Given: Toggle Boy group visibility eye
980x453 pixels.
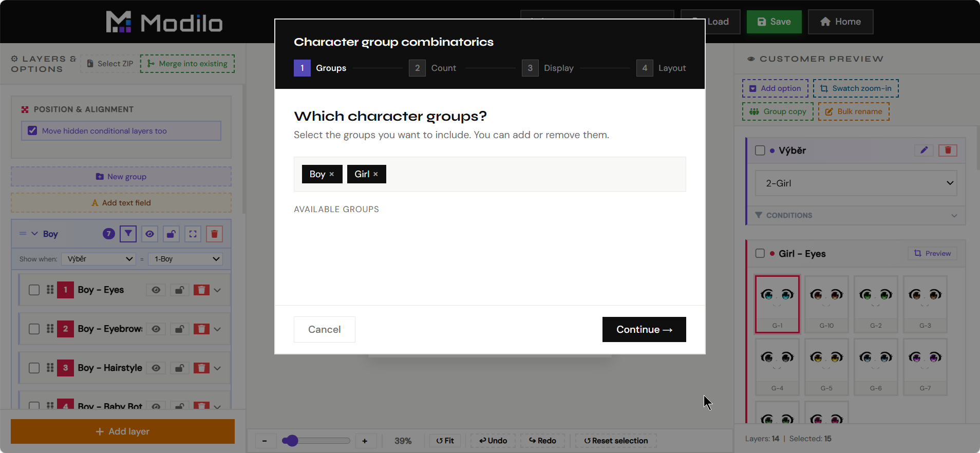Looking at the screenshot, I should click(149, 234).
